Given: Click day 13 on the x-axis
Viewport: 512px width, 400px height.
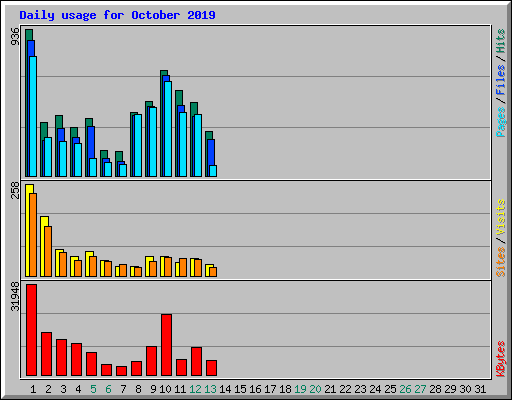Looking at the screenshot, I should [x=210, y=389].
